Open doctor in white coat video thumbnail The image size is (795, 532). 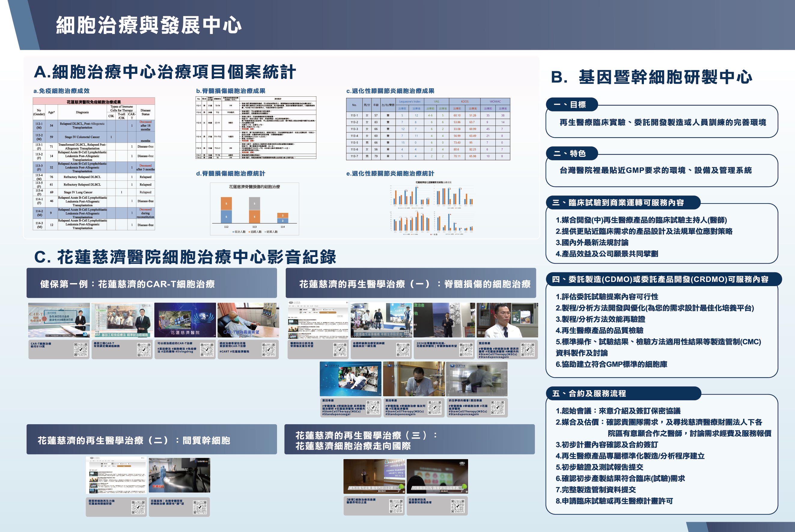(x=507, y=320)
